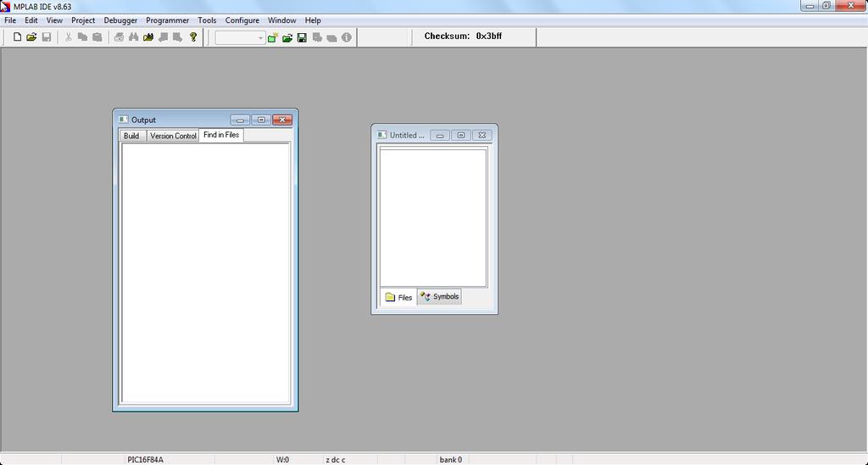Click the greyed info circle icon
Screen dimensions: 868x465
(x=347, y=37)
